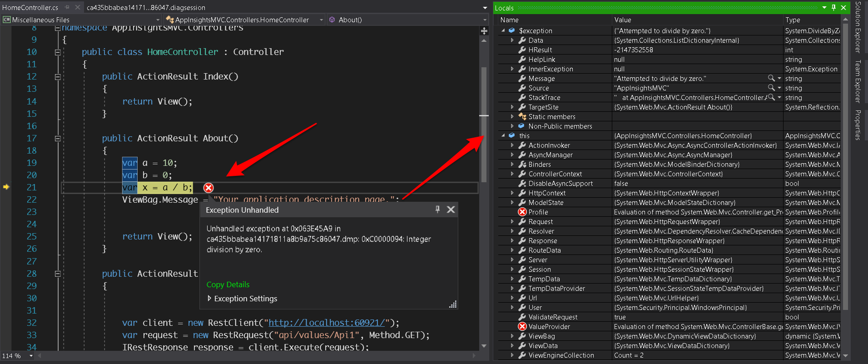Click the $exception object cube icon
The height and width of the screenshot is (364, 868).
pyautogui.click(x=512, y=30)
